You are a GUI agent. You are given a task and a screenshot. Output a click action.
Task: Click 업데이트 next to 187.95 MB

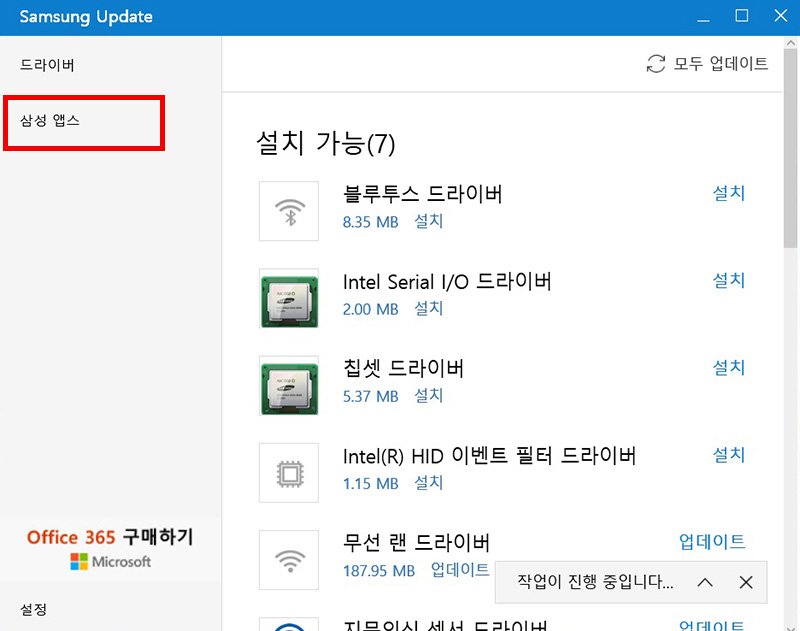[x=460, y=570]
